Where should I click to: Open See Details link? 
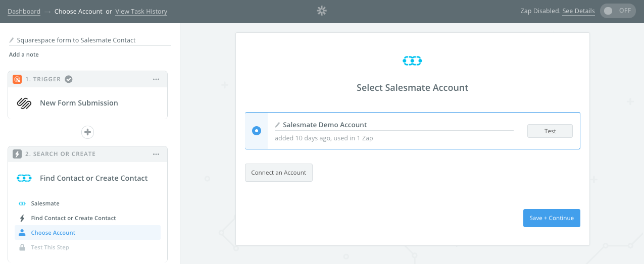click(578, 11)
